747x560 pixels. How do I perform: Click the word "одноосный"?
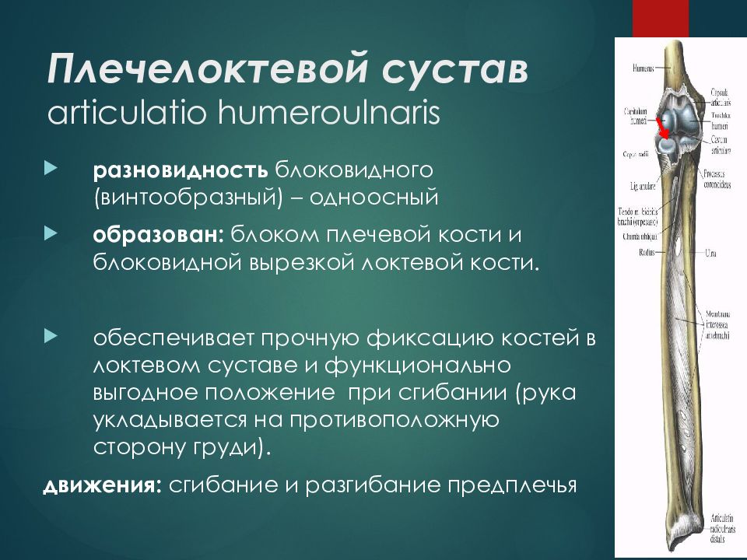(374, 197)
